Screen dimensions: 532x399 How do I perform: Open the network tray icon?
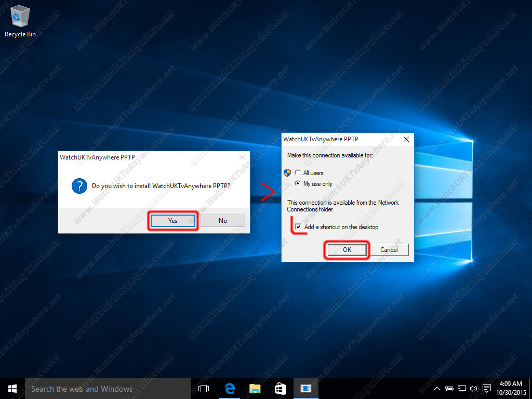click(461, 389)
